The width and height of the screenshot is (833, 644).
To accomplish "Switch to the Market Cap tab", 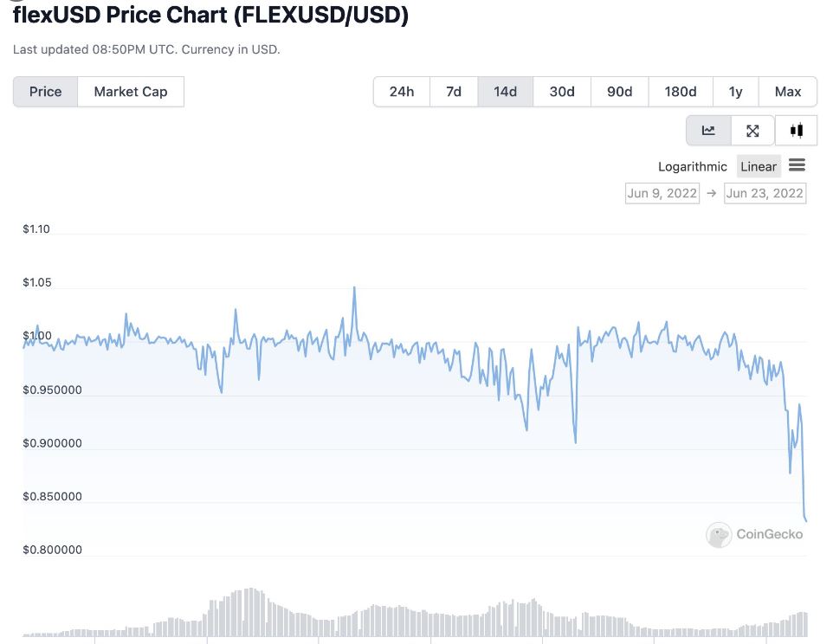I will 131,92.
